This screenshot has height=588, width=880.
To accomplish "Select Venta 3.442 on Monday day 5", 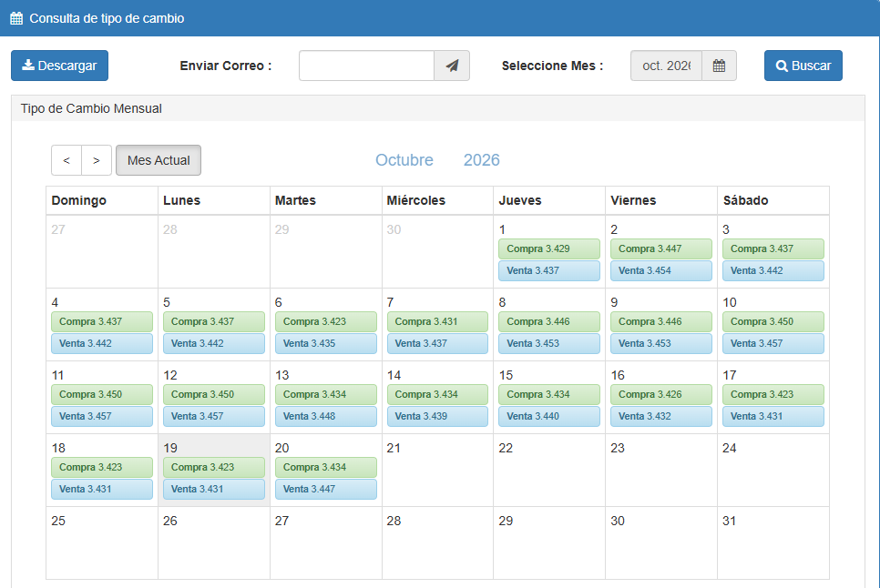I will (214, 344).
